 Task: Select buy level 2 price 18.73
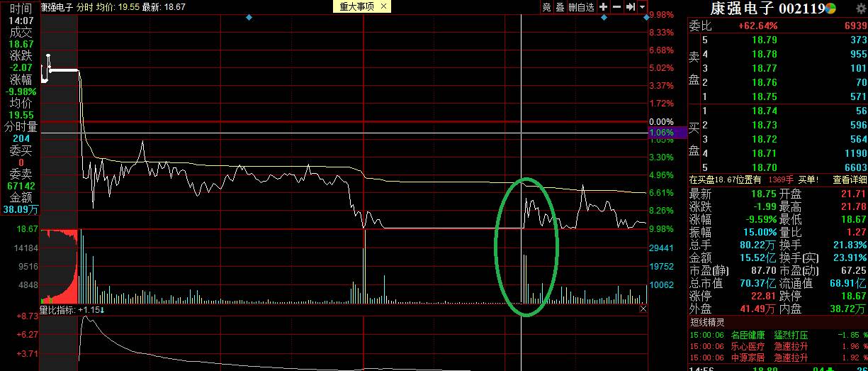(764, 125)
